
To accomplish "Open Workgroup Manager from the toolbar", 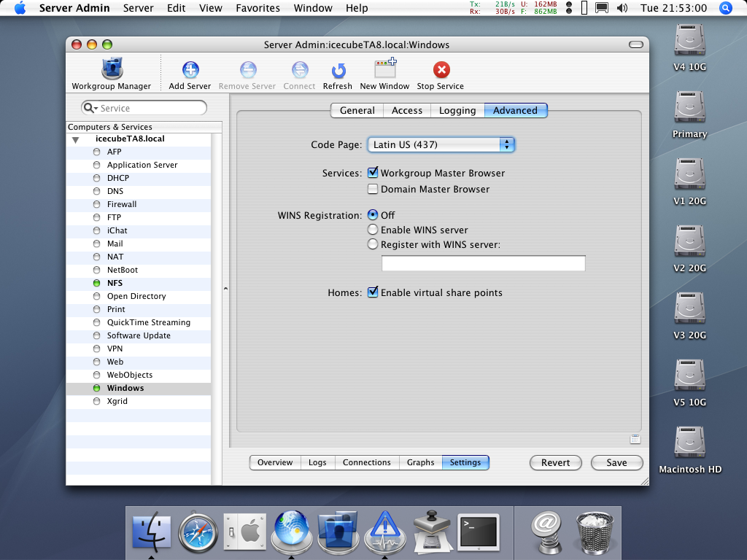I will point(112,74).
